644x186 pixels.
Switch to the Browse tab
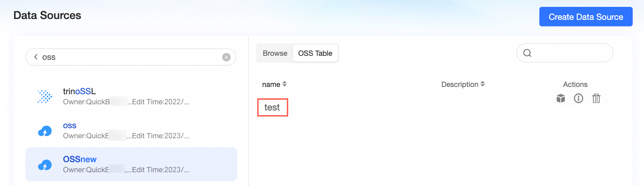(x=275, y=53)
